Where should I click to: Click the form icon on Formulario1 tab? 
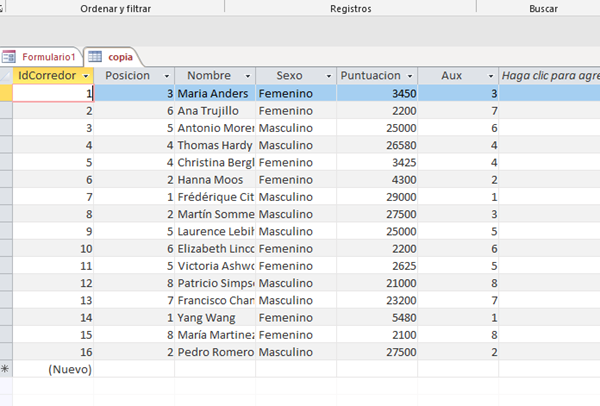pyautogui.click(x=11, y=57)
